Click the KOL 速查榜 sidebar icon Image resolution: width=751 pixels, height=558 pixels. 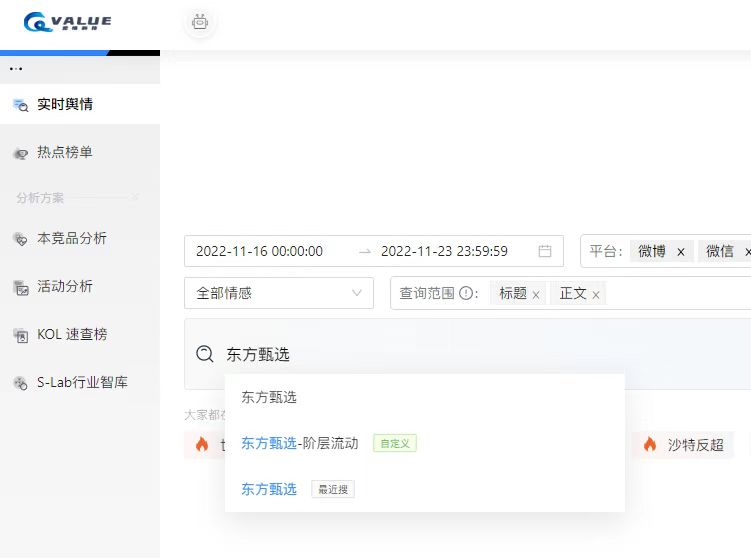point(21,335)
